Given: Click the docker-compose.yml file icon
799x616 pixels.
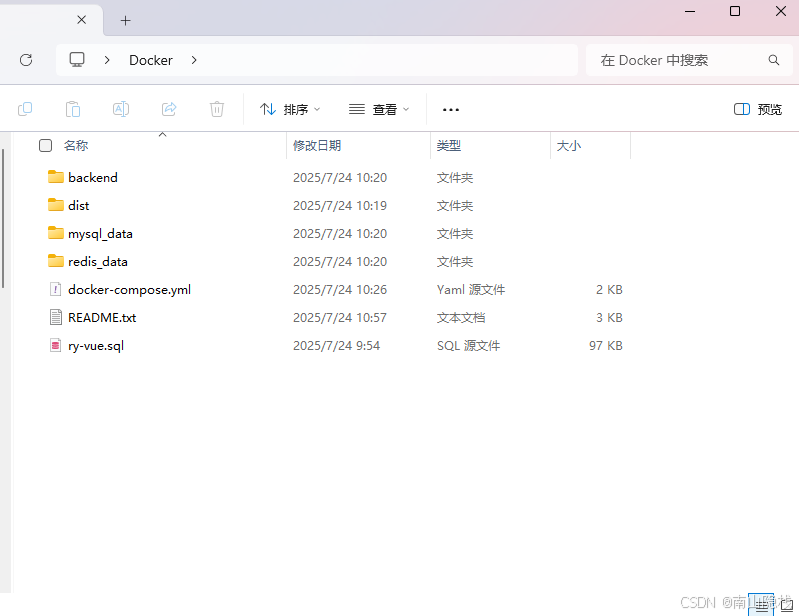Looking at the screenshot, I should click(x=56, y=289).
